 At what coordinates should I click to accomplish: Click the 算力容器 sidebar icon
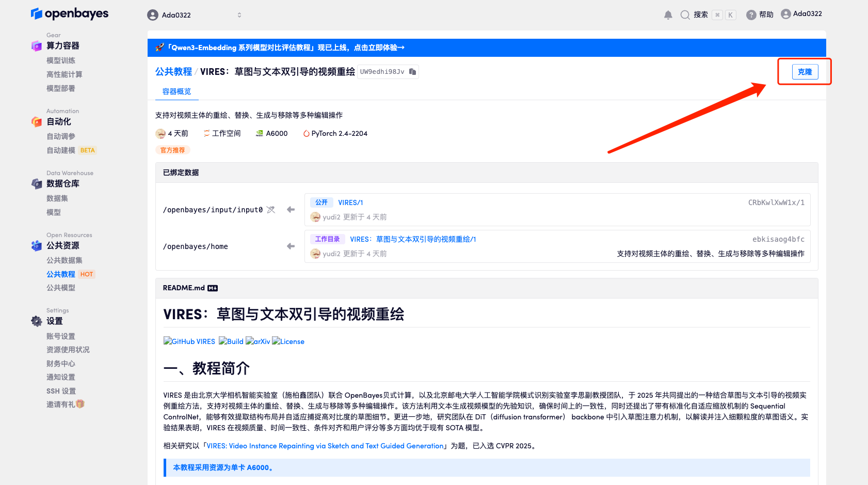point(36,46)
